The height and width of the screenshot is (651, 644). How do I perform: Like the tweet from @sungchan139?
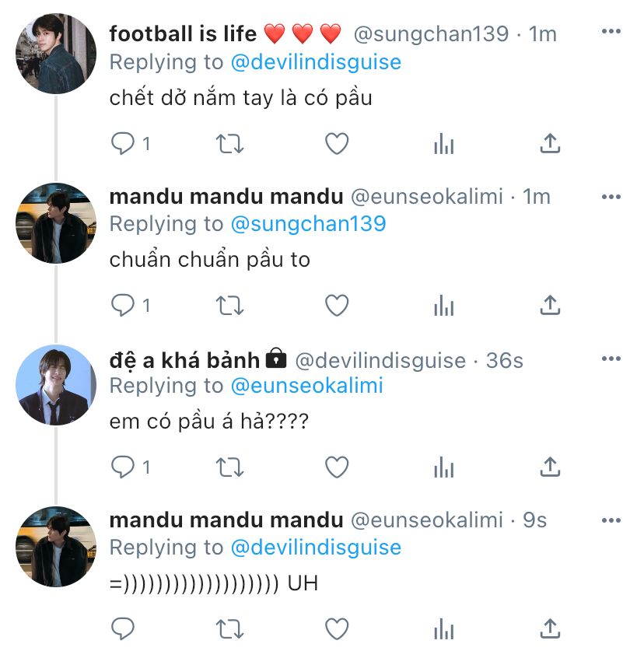336,144
